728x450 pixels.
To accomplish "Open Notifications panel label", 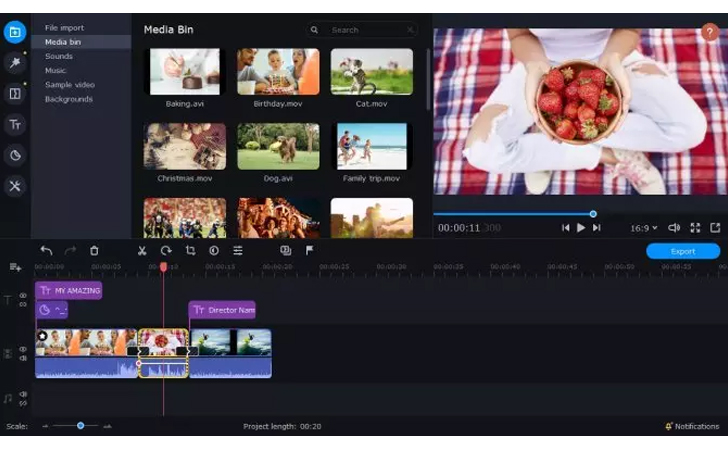I will (697, 426).
